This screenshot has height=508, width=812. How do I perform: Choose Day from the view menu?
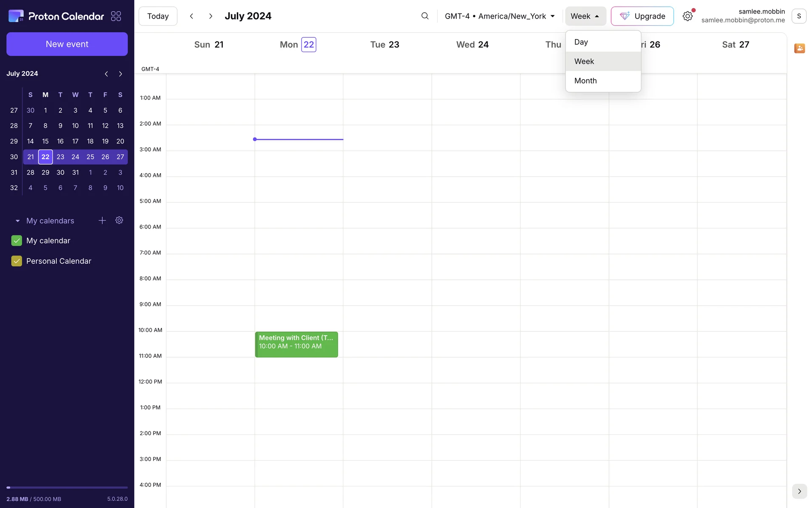coord(581,42)
